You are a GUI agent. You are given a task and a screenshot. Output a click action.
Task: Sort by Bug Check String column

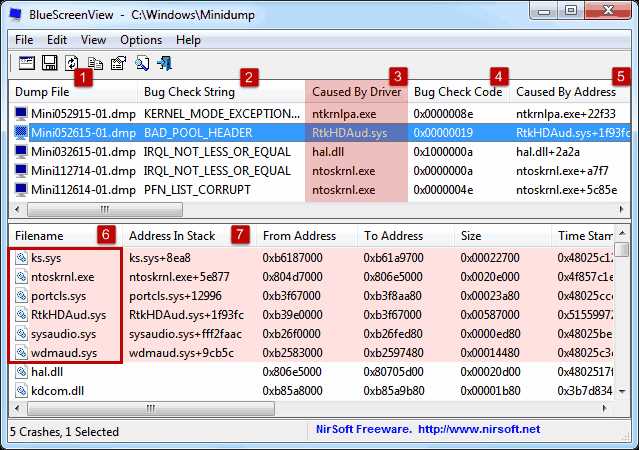coord(222,92)
